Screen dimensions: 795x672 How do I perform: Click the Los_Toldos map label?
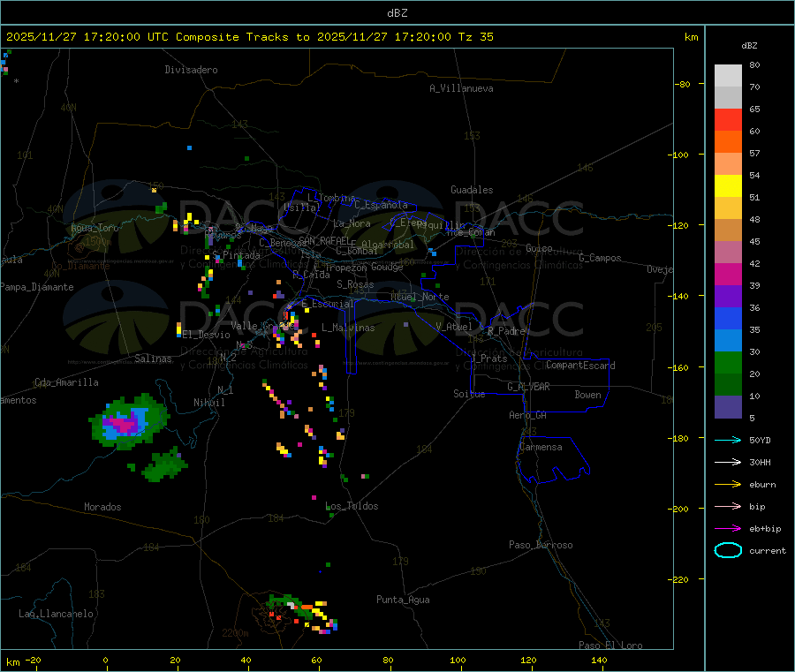coord(352,506)
